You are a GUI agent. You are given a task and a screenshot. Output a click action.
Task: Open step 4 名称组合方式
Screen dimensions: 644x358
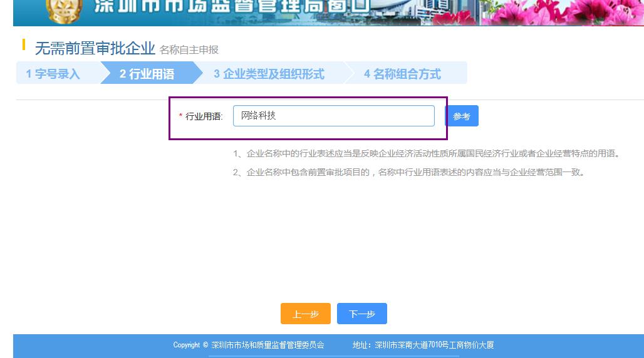pos(403,74)
